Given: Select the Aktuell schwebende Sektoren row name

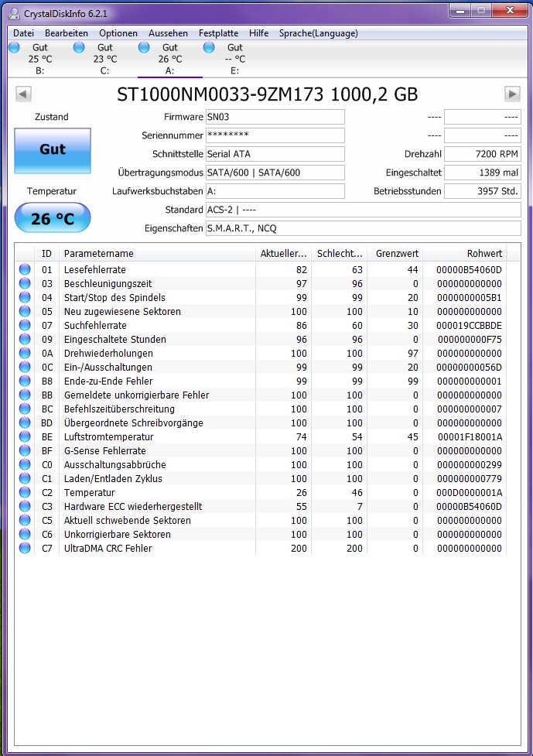Looking at the screenshot, I should coord(128,520).
